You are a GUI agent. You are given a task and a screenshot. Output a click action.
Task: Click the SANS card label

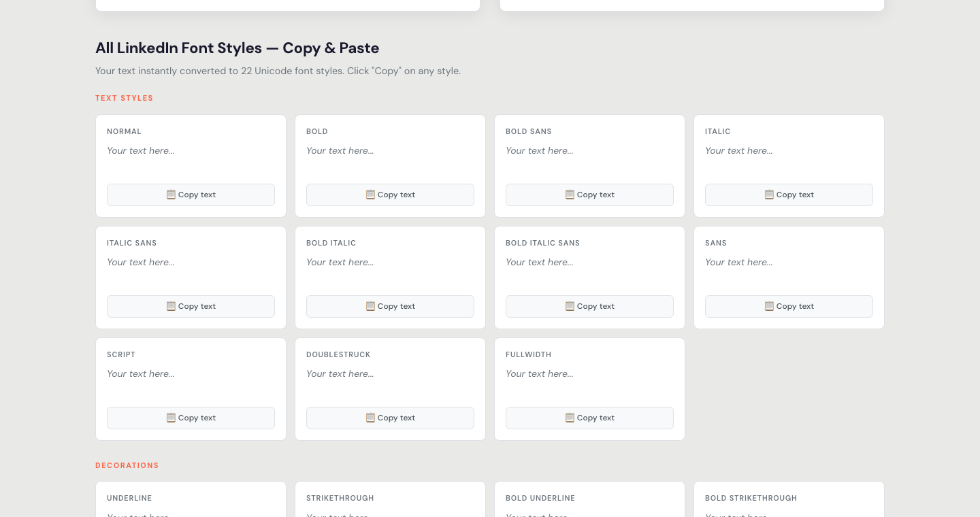(716, 243)
